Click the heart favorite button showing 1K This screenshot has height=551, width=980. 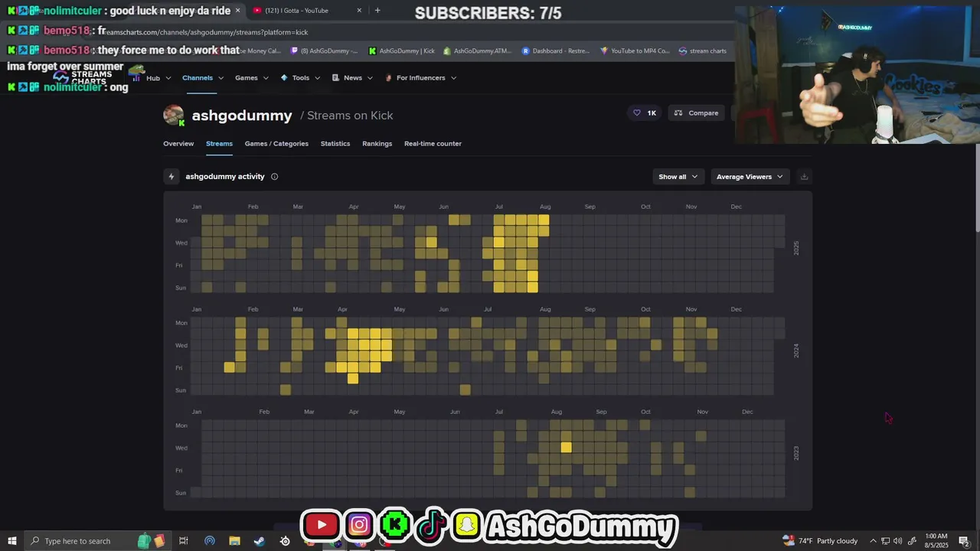click(x=644, y=113)
